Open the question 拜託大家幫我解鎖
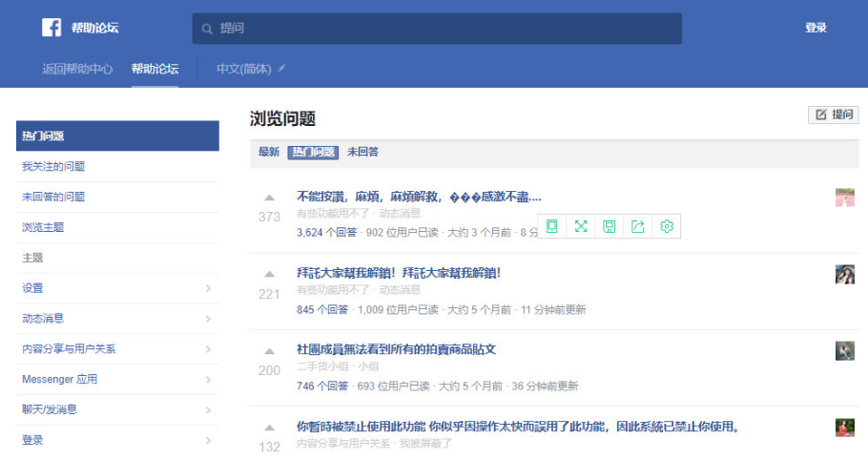Screen dimensions: 868x460 point(399,273)
